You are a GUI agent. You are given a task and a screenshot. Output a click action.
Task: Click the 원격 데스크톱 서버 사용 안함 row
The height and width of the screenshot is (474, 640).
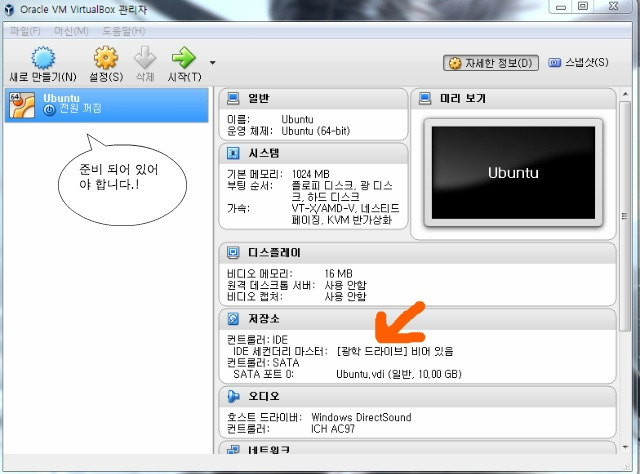[297, 285]
